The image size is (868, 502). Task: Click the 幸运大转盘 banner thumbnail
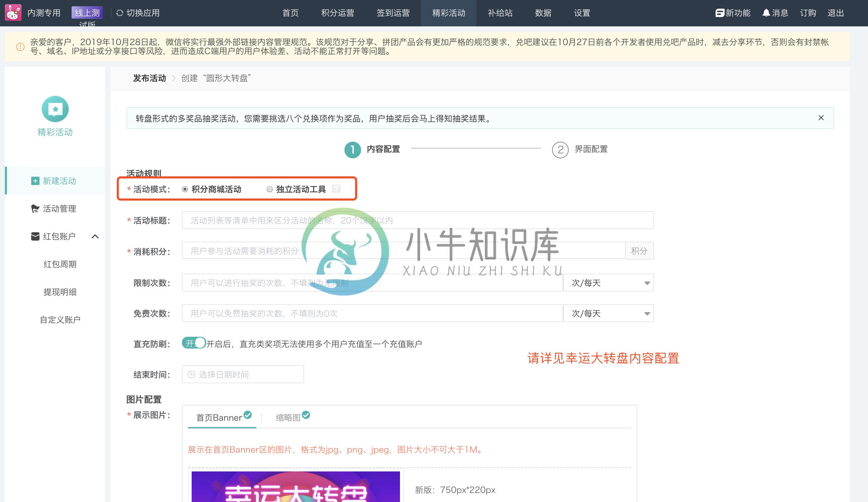pyautogui.click(x=295, y=486)
